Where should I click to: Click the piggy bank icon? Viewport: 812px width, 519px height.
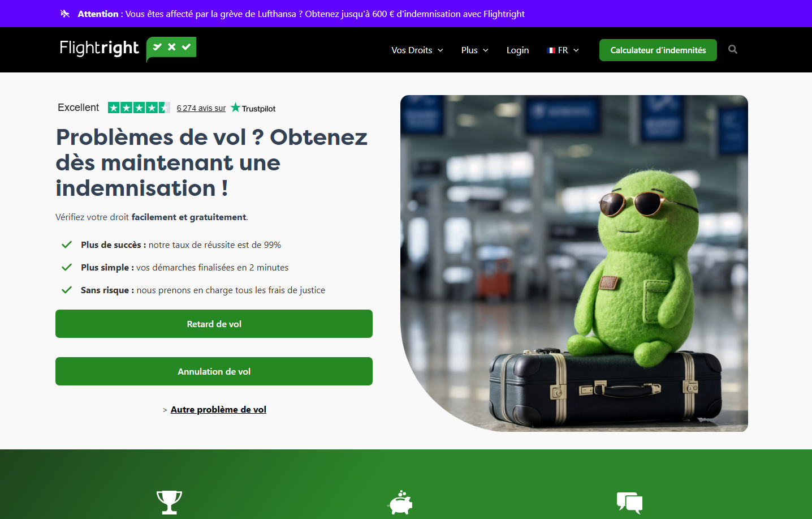pyautogui.click(x=400, y=502)
